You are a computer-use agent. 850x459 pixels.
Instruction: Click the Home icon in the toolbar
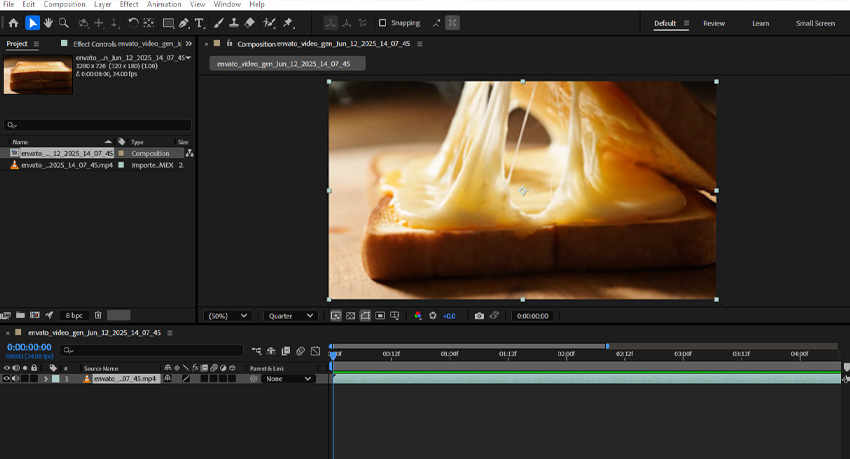pyautogui.click(x=13, y=23)
